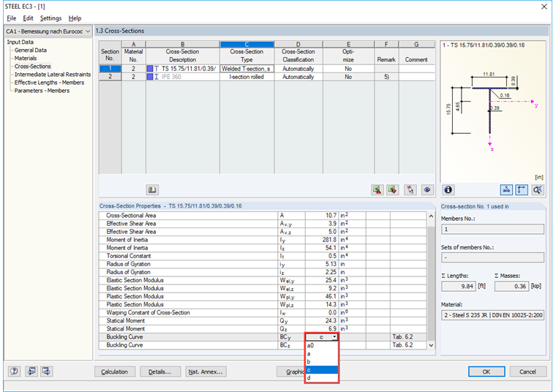
Task: Click the Welded T-section type cell
Action: pos(247,69)
